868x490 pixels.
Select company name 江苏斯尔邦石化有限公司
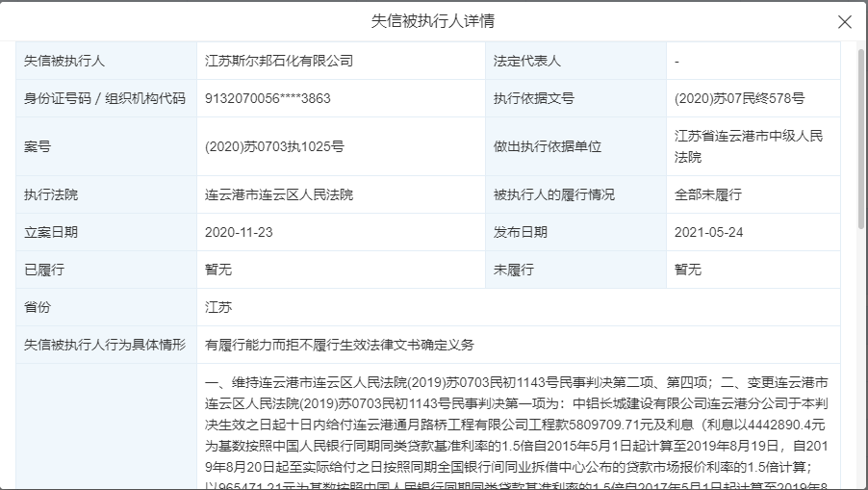tap(279, 61)
